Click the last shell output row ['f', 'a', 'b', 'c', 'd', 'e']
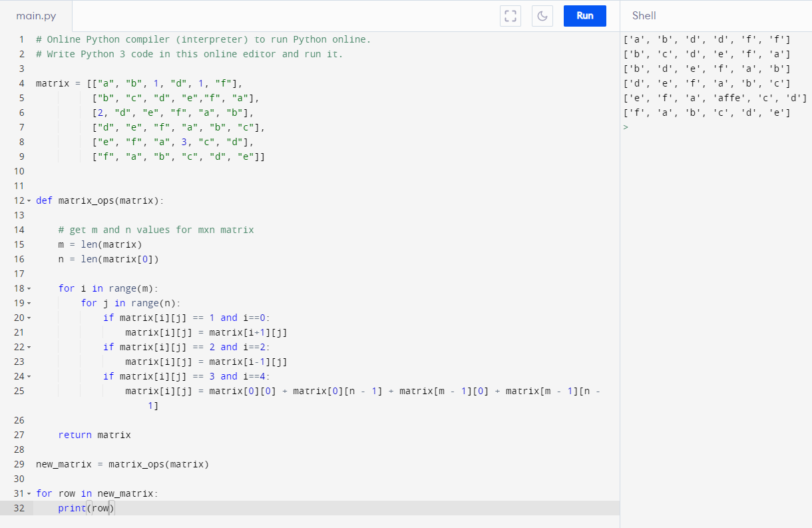Screen dimensions: 812x528 [x=706, y=113]
